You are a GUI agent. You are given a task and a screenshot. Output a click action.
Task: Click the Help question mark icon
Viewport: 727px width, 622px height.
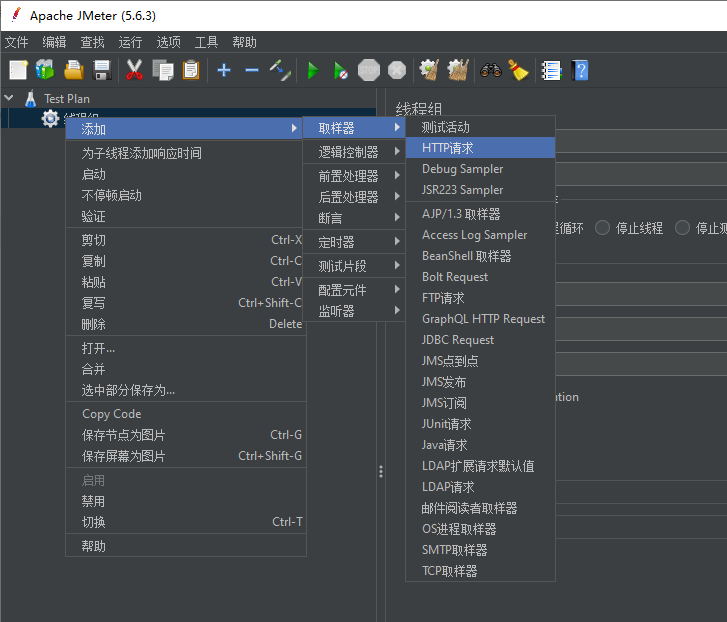(579, 70)
